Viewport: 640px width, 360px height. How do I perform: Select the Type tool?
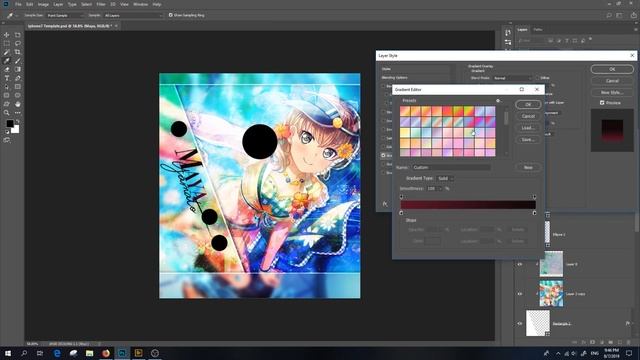(7, 78)
